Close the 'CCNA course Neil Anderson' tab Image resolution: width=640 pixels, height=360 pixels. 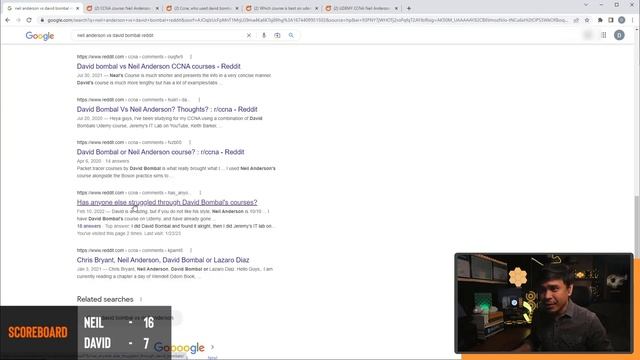[x=157, y=8]
